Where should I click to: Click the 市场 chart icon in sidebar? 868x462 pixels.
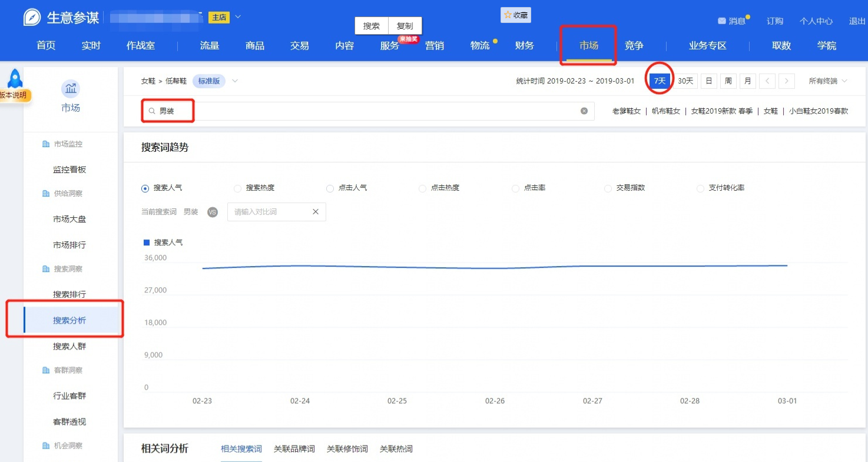tap(71, 89)
